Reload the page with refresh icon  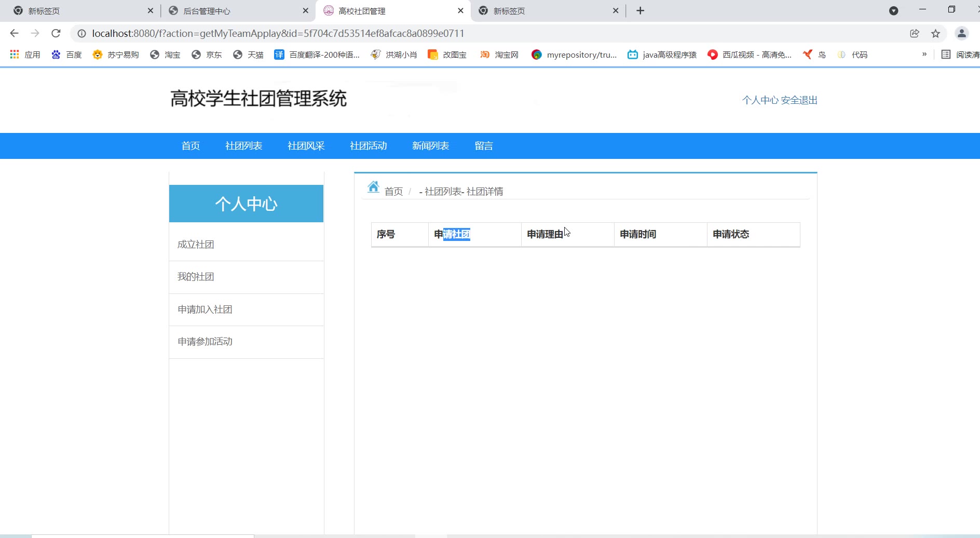56,33
